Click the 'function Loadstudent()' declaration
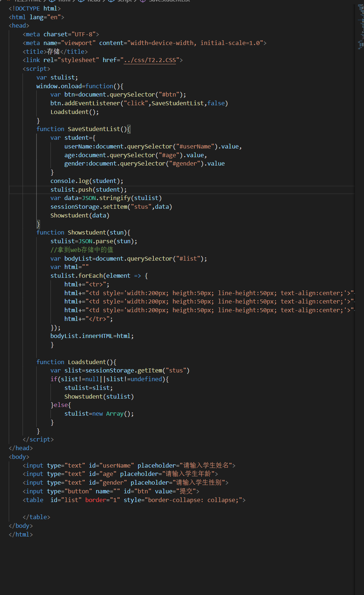Image resolution: width=364 pixels, height=595 pixels. pos(76,362)
